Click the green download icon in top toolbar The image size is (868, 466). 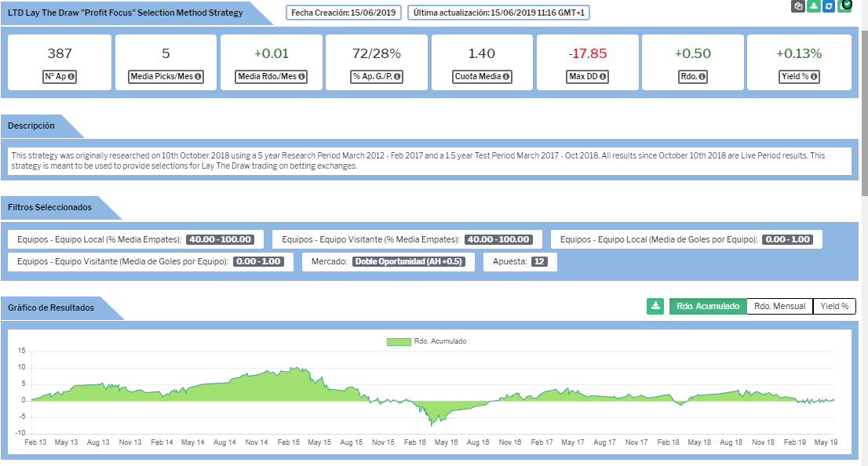(x=813, y=6)
